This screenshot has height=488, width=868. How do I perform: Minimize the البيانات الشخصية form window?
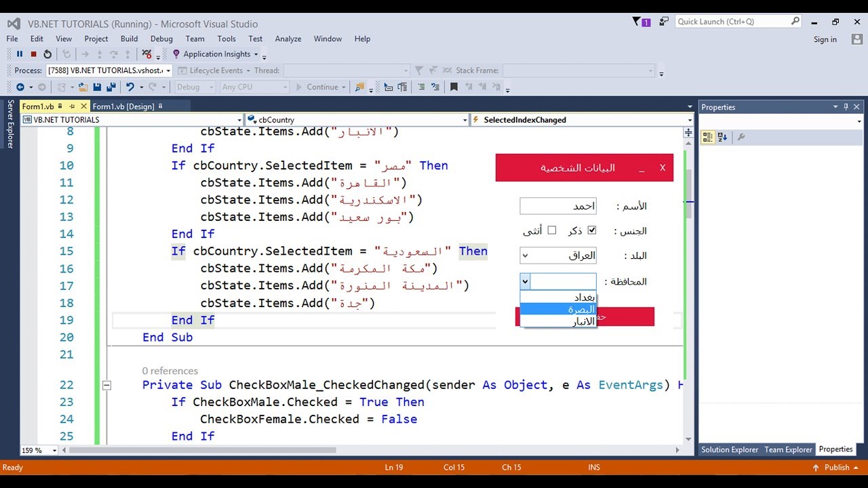[x=642, y=168]
